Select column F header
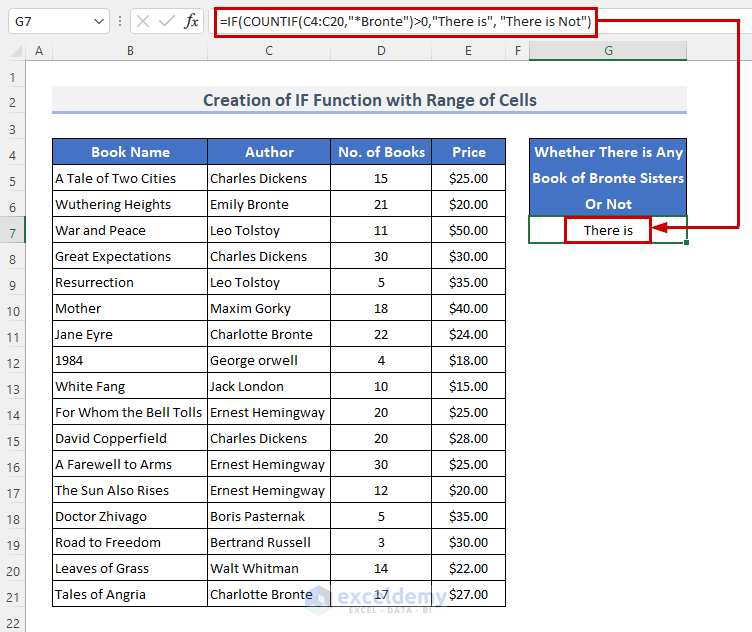The width and height of the screenshot is (752, 632). click(517, 51)
